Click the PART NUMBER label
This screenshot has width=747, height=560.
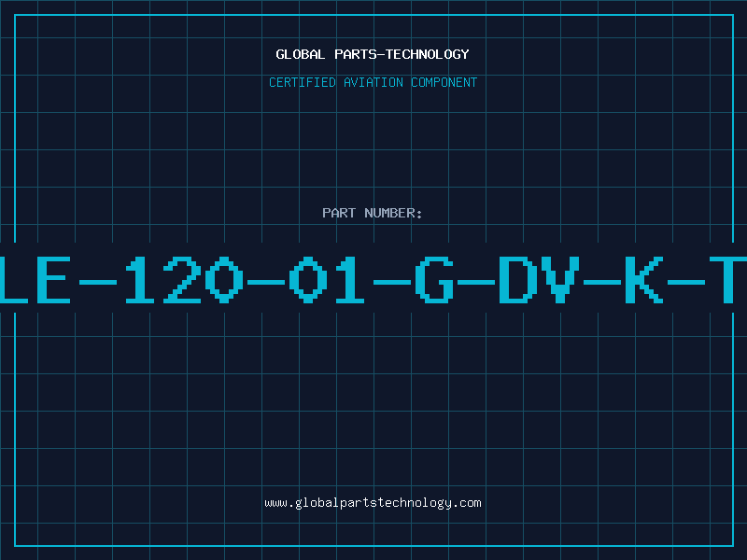(372, 213)
